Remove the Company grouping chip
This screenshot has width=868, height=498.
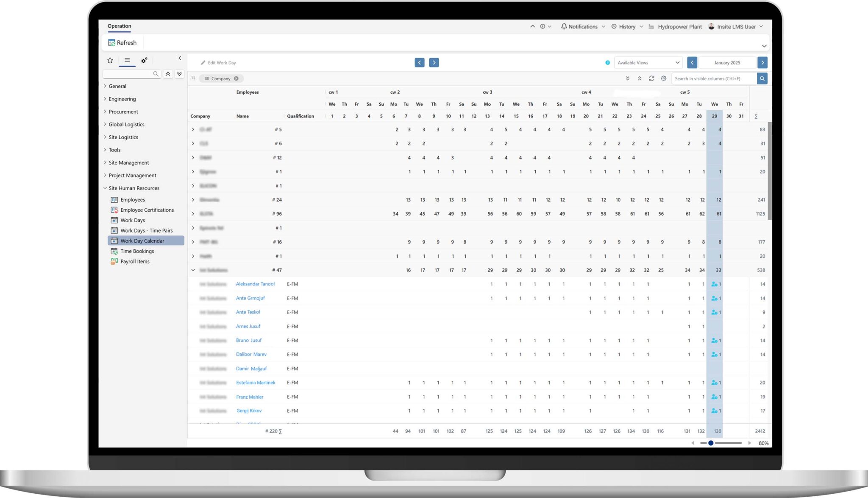click(236, 78)
